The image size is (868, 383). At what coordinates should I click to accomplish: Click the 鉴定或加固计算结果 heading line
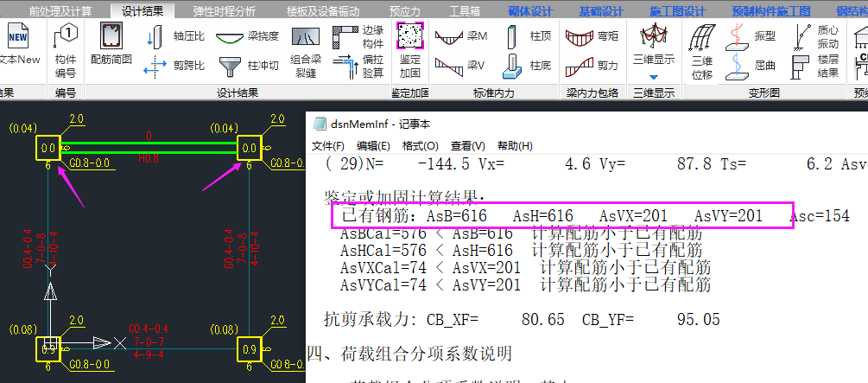coord(403,197)
